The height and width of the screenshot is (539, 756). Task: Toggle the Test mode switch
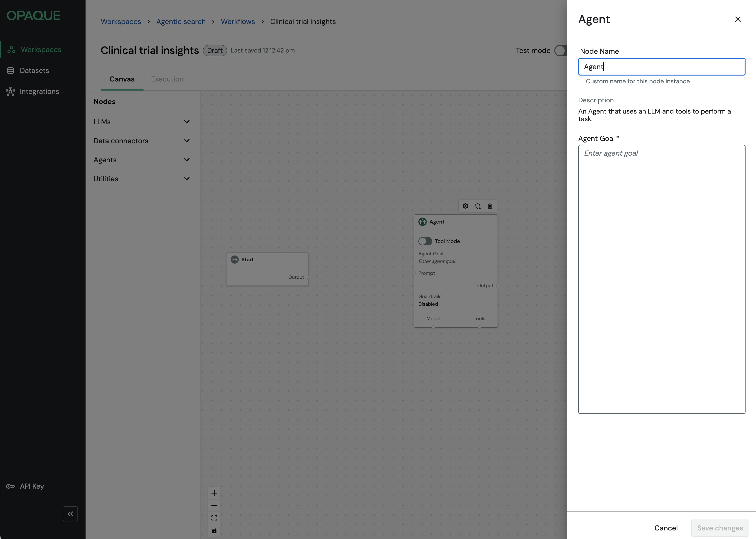561,50
